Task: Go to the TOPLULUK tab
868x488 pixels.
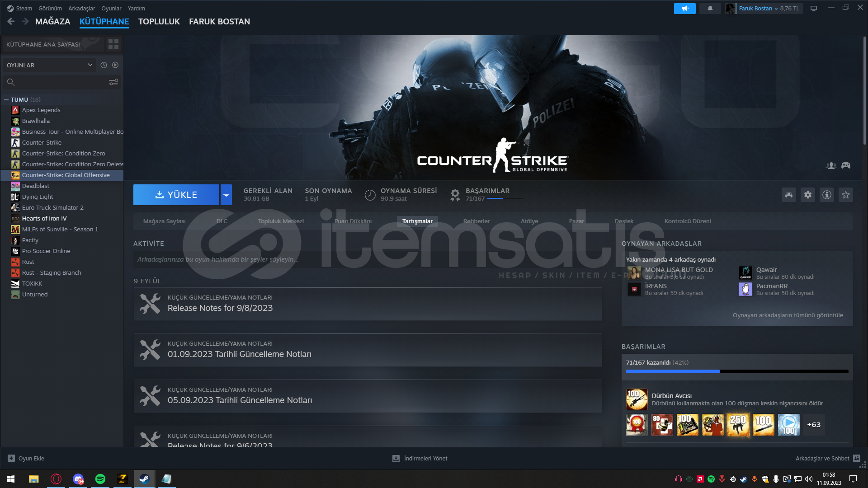Action: [x=159, y=21]
